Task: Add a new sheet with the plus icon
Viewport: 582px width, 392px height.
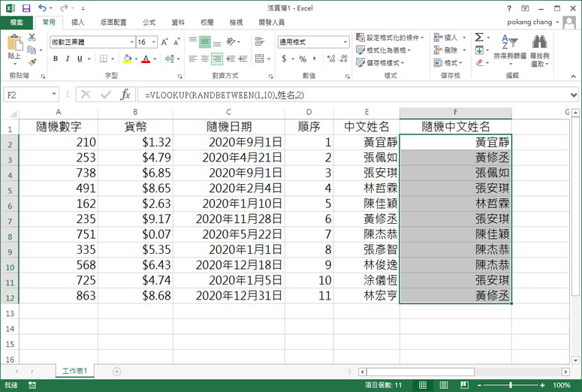Action: 116,371
